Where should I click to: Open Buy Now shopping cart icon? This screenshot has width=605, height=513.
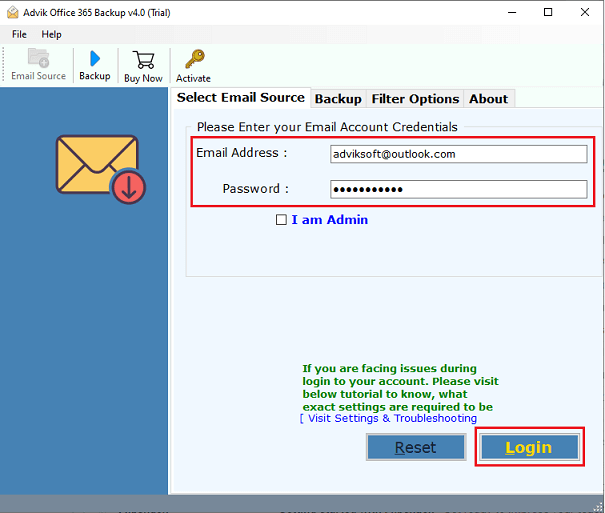coord(143,60)
